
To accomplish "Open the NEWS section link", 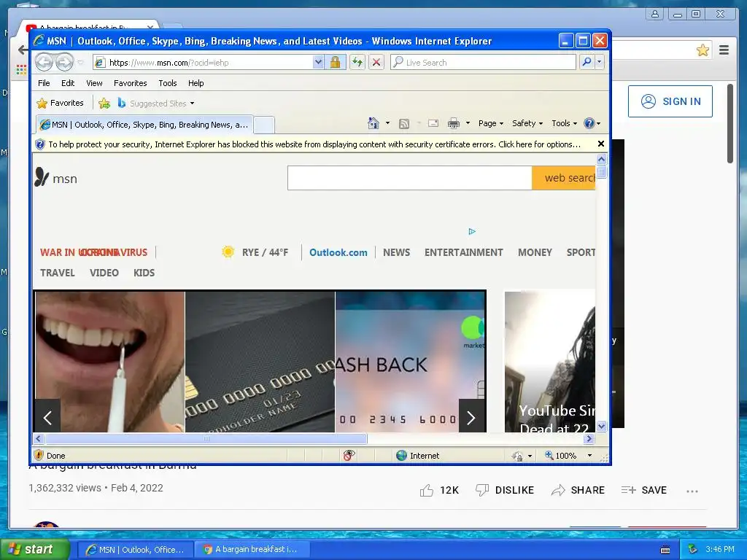I will [396, 252].
